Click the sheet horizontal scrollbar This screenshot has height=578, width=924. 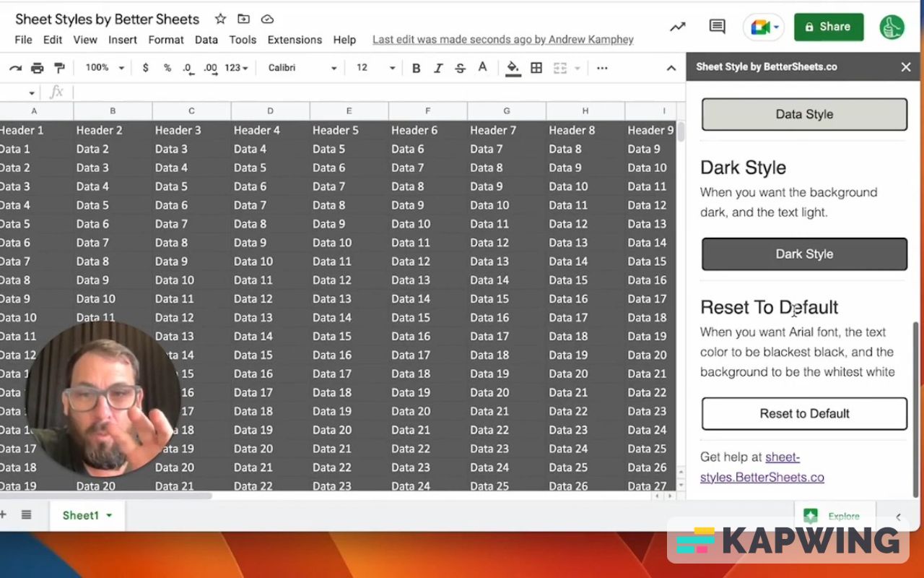106,496
